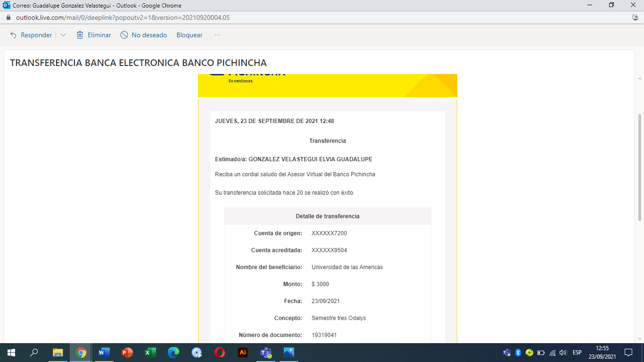Viewport: 644px width, 362px height.
Task: Open PowerPoint from the taskbar
Action: click(127, 353)
